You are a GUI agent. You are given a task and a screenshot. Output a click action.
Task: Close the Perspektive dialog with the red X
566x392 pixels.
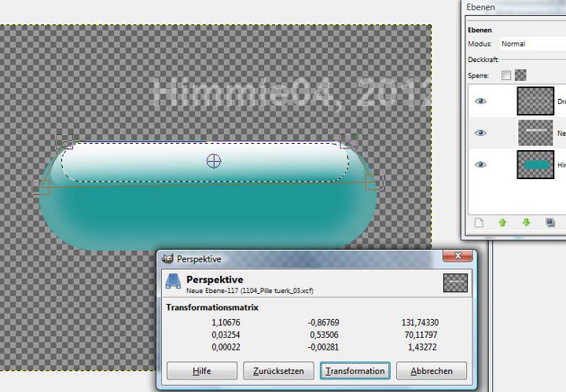coord(458,255)
